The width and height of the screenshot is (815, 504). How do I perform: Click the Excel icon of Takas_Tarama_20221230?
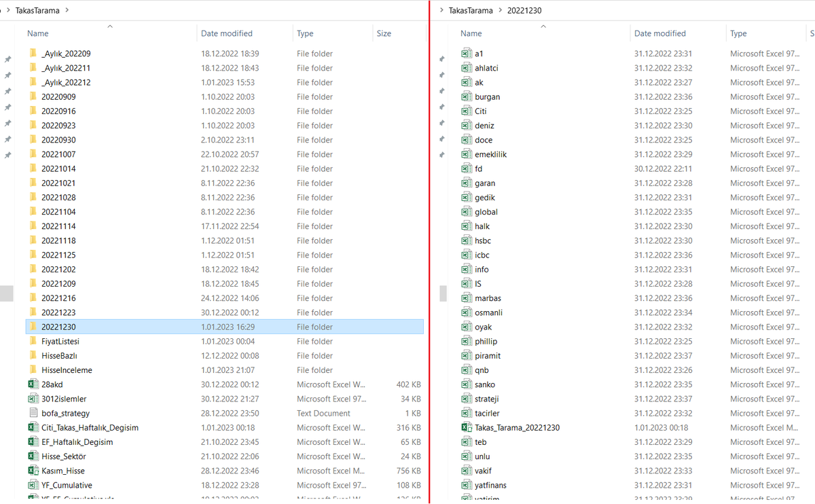(x=466, y=427)
